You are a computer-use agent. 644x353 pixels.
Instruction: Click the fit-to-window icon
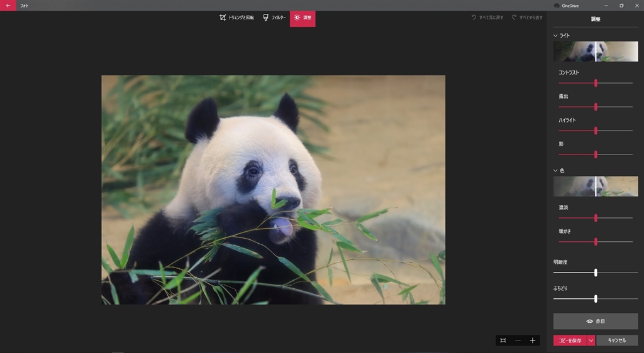[x=503, y=340]
